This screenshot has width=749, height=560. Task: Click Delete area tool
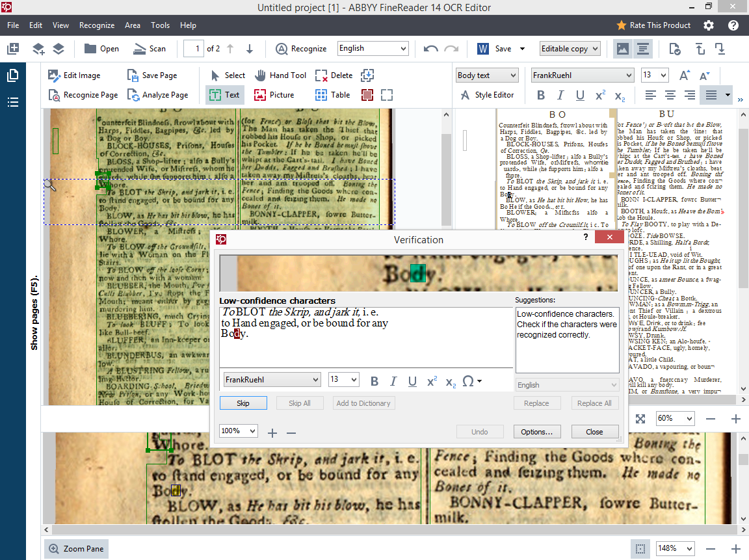point(334,75)
